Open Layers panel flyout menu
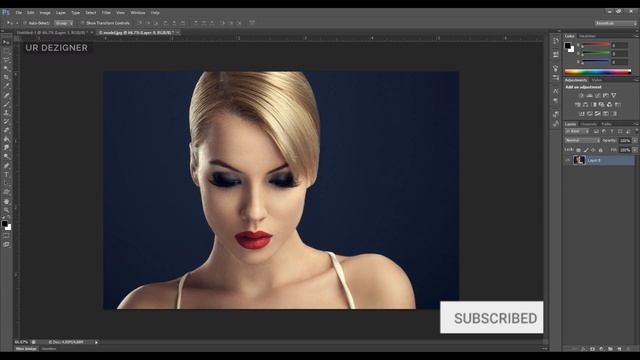 click(x=636, y=124)
